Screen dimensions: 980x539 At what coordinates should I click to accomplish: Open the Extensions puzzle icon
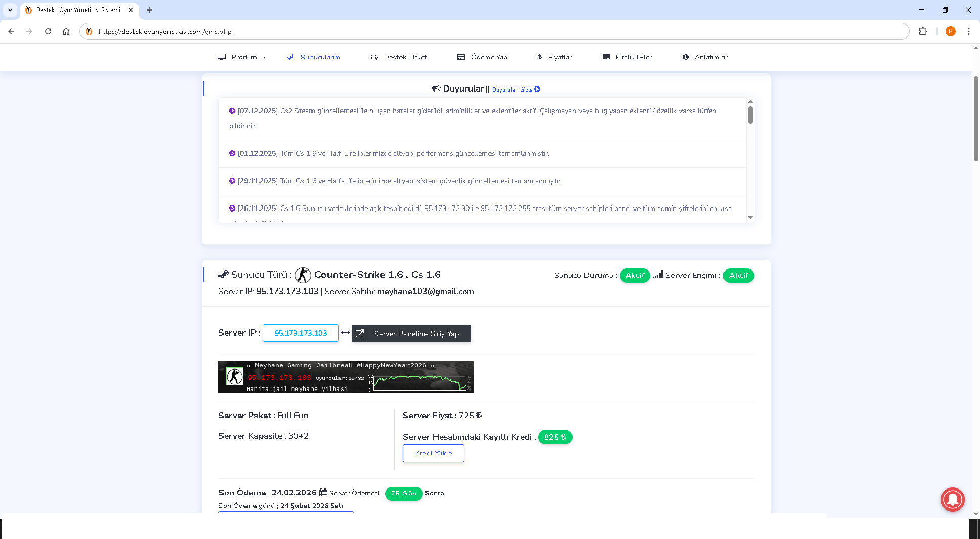(923, 31)
